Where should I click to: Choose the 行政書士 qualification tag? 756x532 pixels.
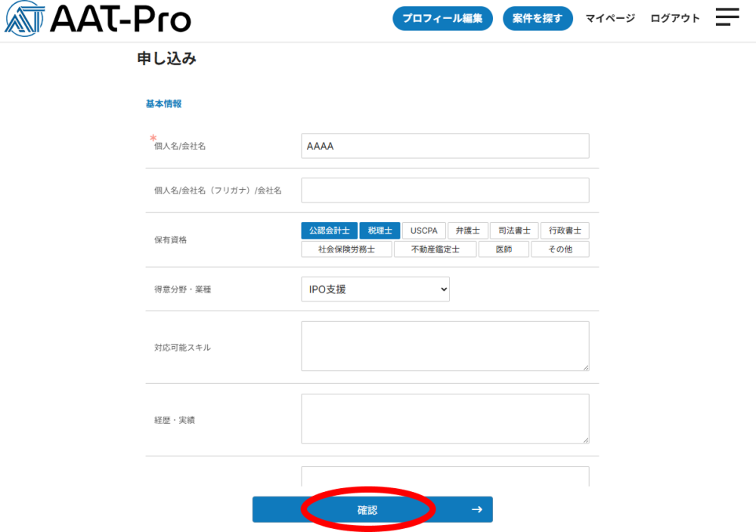pos(565,231)
